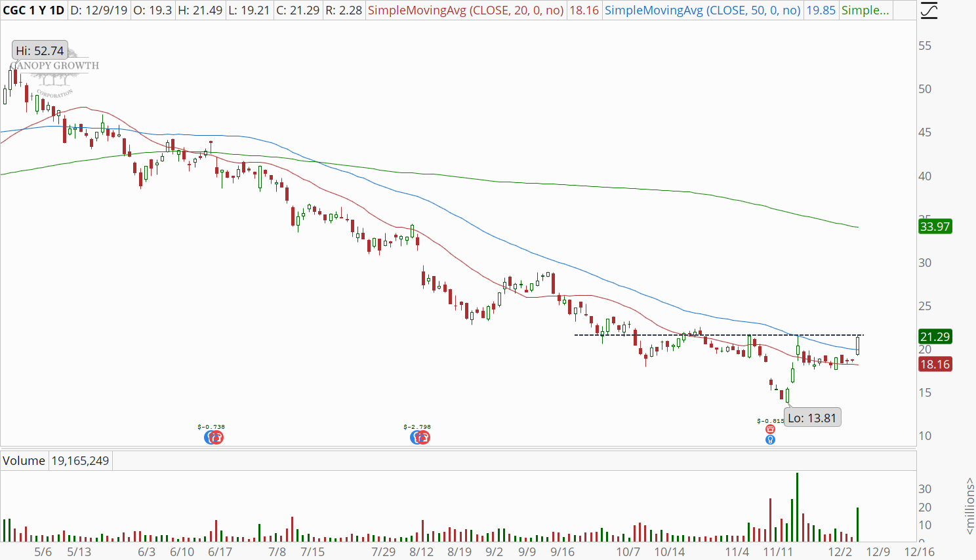Open the red phone earnings icon under $-2.798

(423, 437)
